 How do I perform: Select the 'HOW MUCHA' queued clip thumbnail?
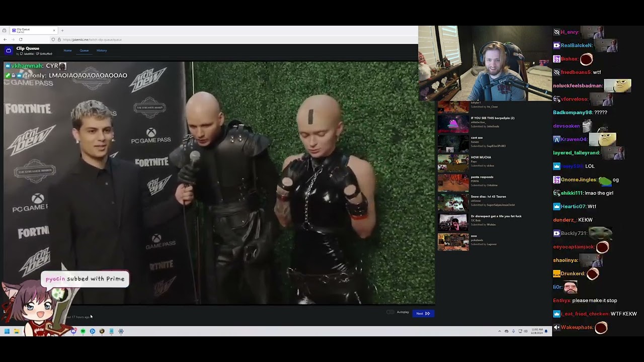(453, 163)
